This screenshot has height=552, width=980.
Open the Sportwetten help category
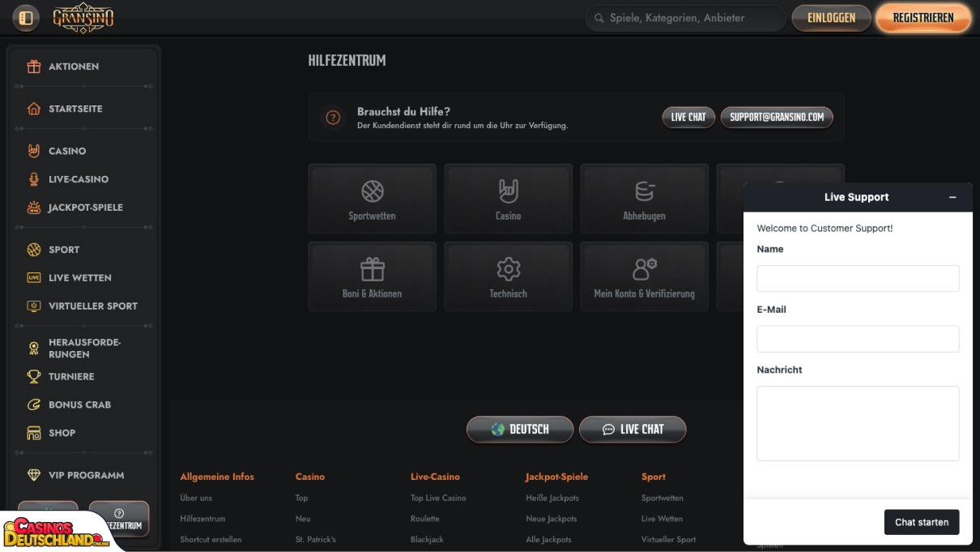373,199
